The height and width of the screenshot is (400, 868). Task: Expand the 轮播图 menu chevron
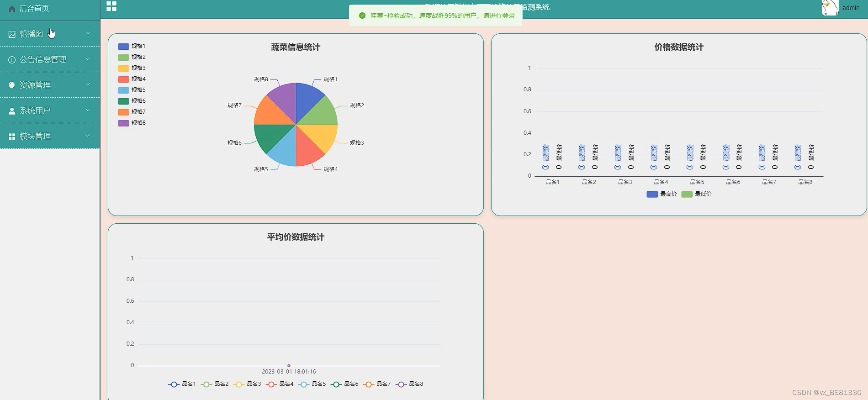coord(88,33)
